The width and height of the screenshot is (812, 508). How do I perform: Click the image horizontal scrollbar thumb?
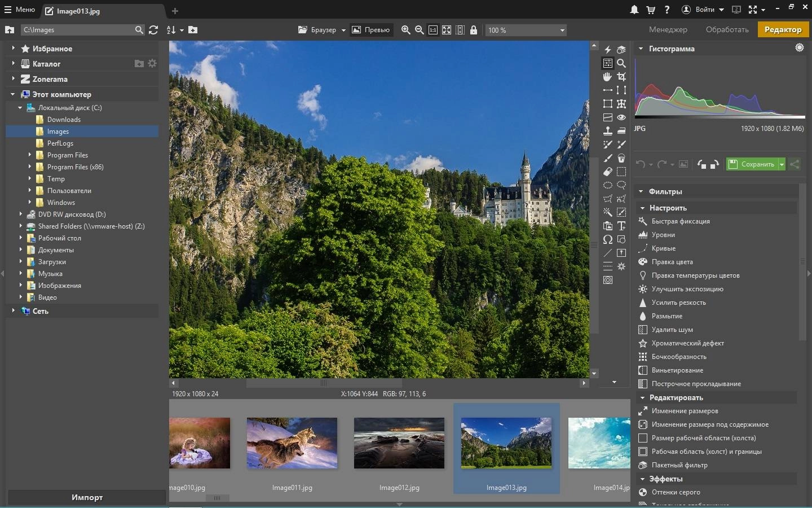pyautogui.click(x=324, y=383)
